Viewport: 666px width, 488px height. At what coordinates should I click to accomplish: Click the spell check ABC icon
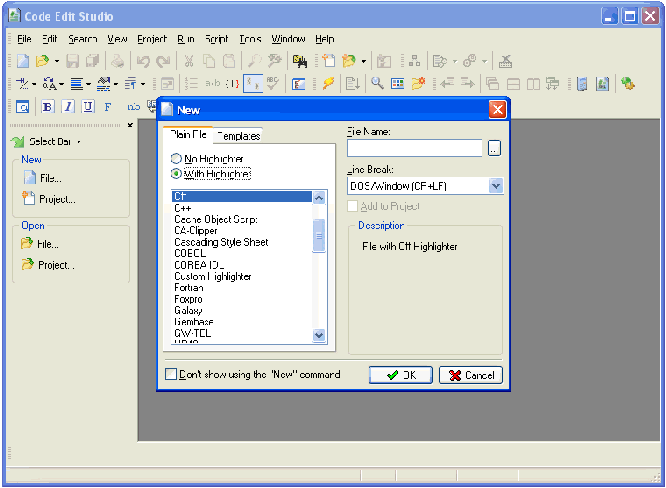tap(272, 83)
